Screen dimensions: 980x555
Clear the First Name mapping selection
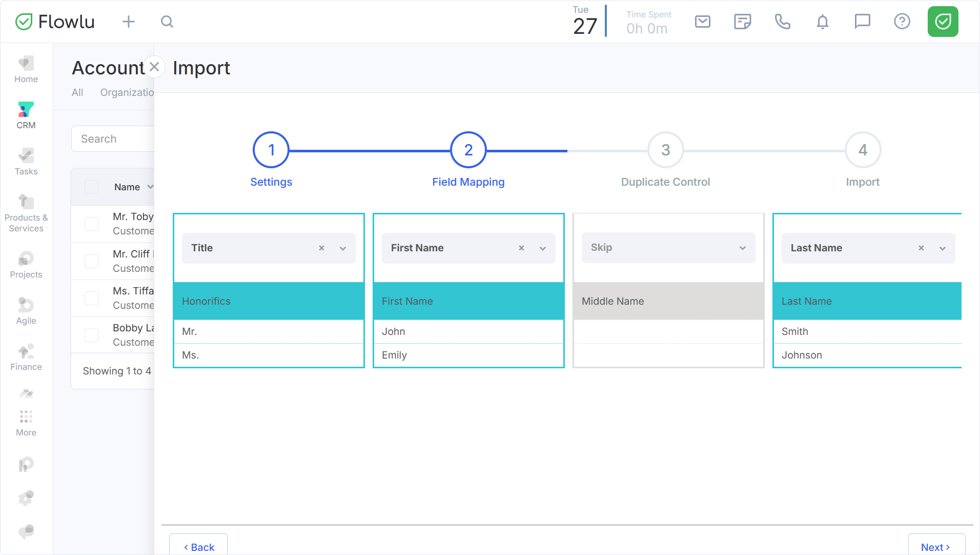521,248
